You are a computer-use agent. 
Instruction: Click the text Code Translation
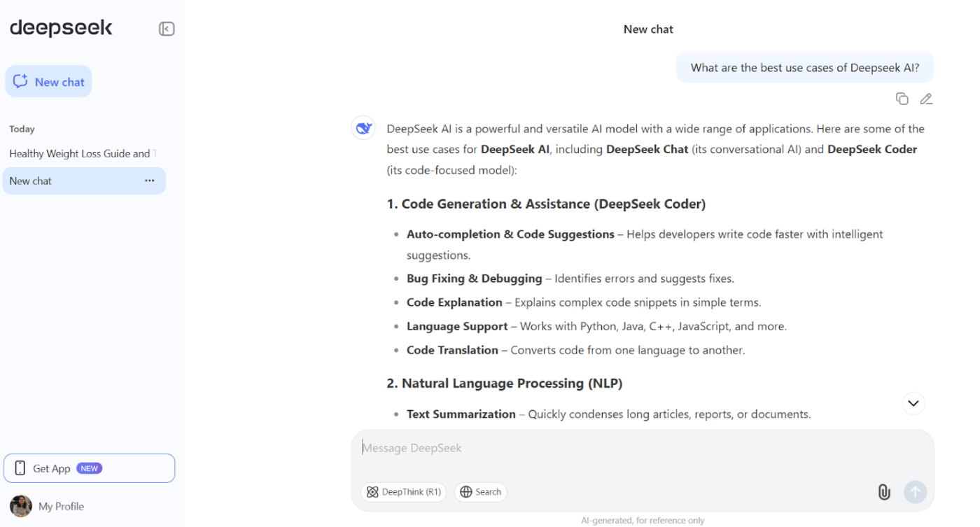[452, 350]
